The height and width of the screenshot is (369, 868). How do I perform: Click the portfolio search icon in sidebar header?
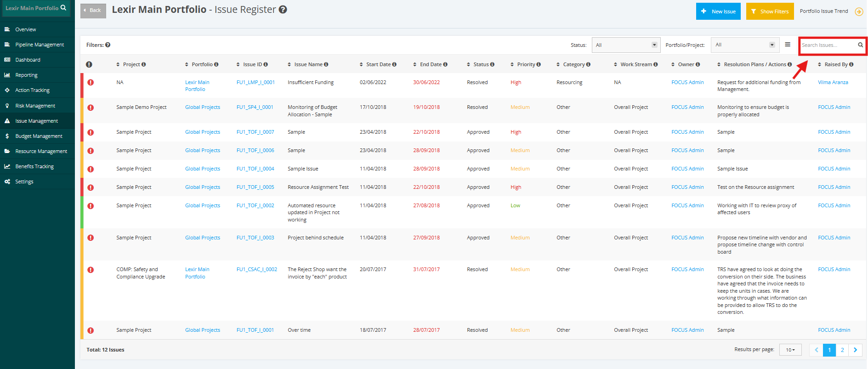tap(63, 8)
